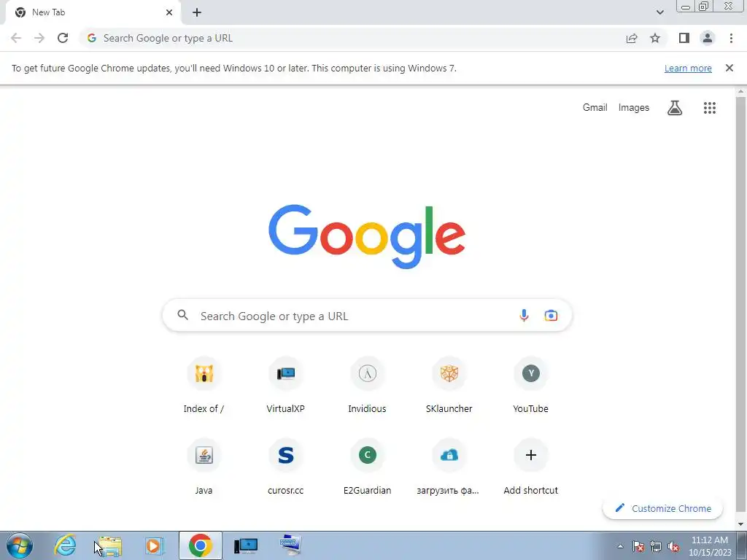Expand the tab search dropdown arrow

(x=659, y=12)
